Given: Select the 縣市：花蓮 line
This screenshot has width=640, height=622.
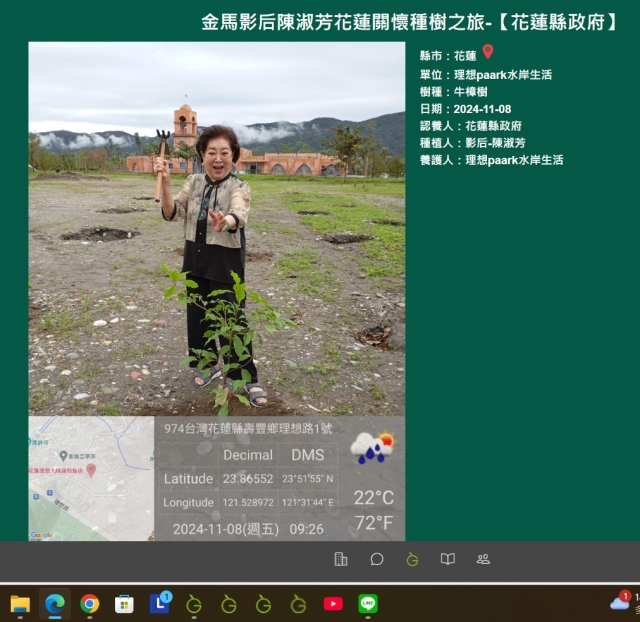Looking at the screenshot, I should coord(448,56).
